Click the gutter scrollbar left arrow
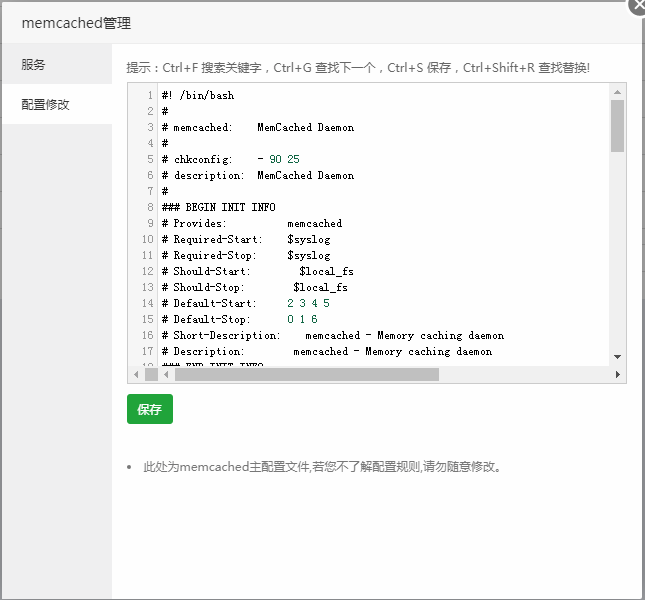Screen dimensions: 645x600 point(136,374)
